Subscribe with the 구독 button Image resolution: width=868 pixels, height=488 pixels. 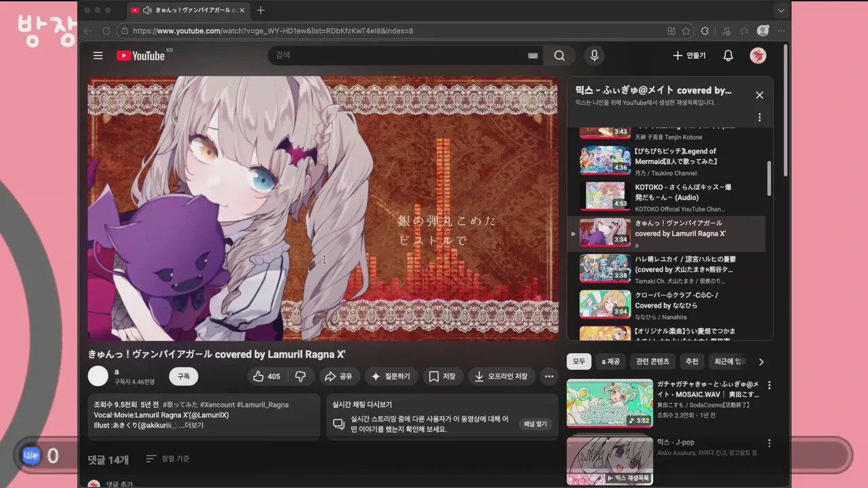point(184,376)
